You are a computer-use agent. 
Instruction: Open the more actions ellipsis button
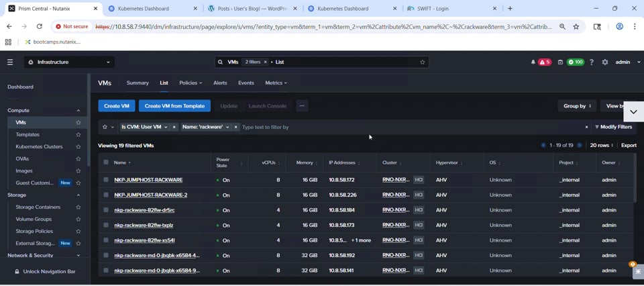point(302,105)
